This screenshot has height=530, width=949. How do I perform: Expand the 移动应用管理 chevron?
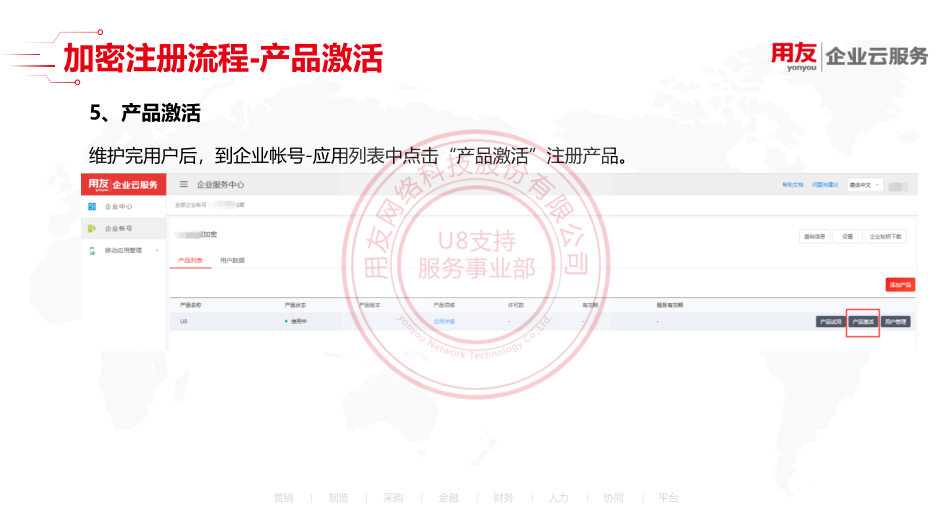point(157,250)
